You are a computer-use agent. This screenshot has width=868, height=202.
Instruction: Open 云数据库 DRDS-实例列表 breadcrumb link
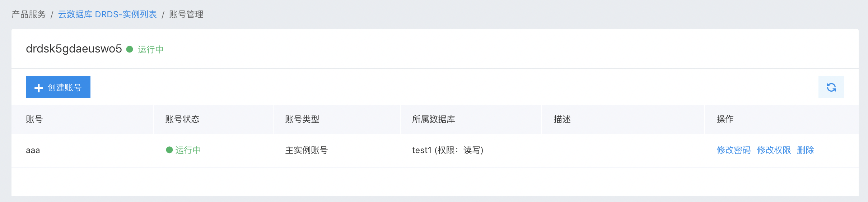107,14
